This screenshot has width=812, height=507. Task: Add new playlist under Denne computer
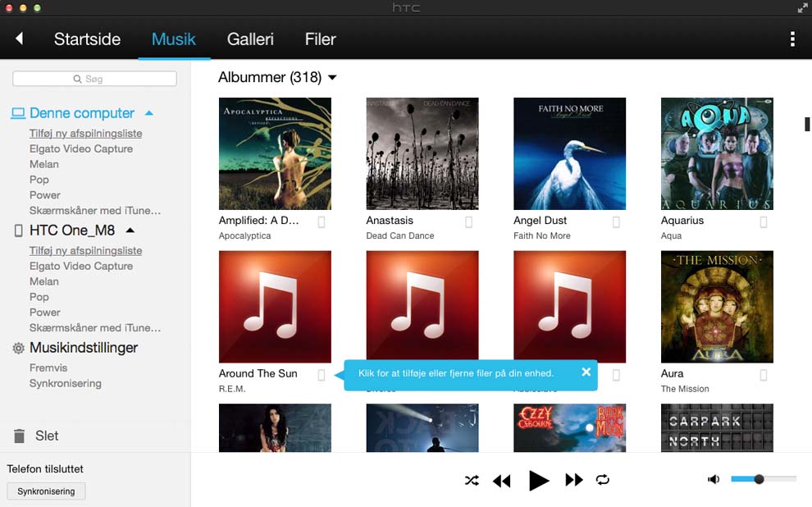click(x=85, y=133)
